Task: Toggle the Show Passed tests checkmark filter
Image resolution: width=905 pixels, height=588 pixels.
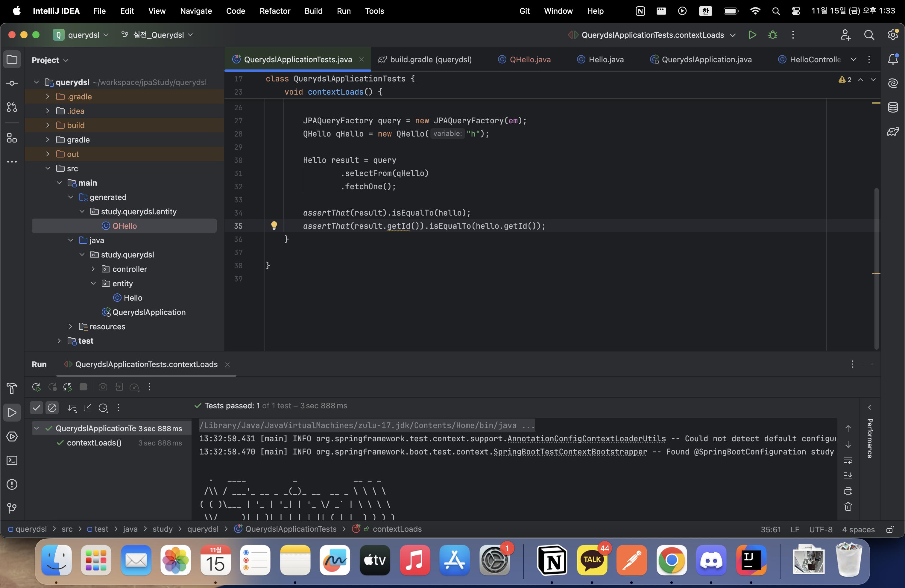Action: tap(37, 408)
